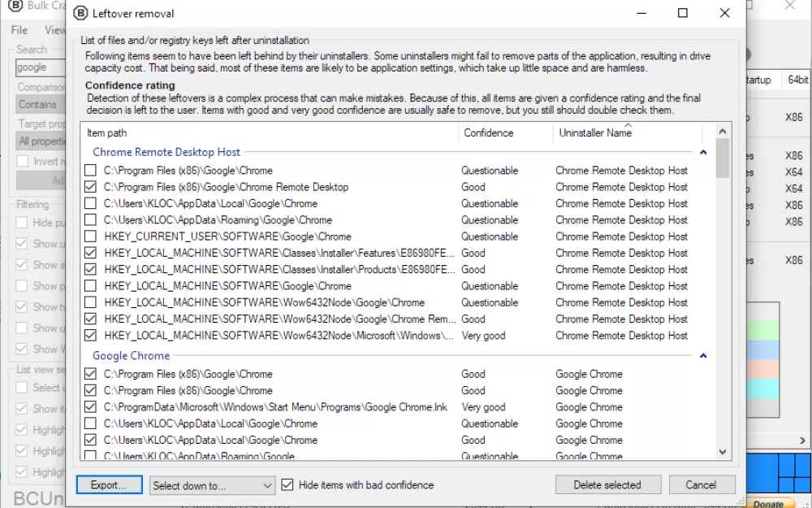This screenshot has height=508, width=812.
Task: Check HKLM Wow6432Node\Google\Chrome Questionable row checkbox
Action: tap(91, 302)
